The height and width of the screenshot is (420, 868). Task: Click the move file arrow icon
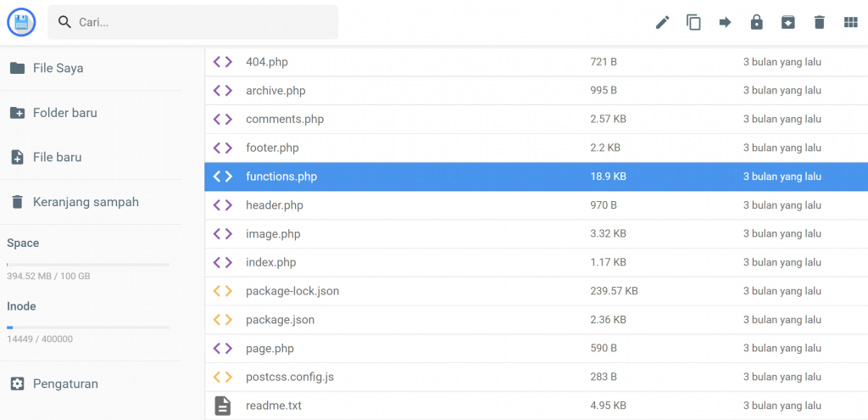pyautogui.click(x=726, y=22)
